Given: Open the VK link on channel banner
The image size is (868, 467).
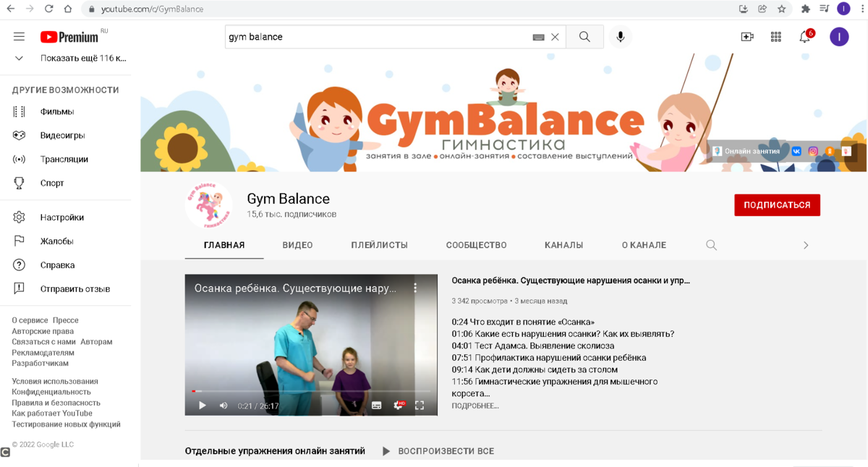Looking at the screenshot, I should 796,151.
